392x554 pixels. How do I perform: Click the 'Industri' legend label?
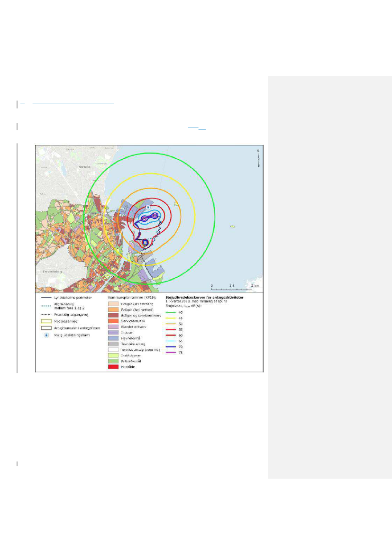127,333
